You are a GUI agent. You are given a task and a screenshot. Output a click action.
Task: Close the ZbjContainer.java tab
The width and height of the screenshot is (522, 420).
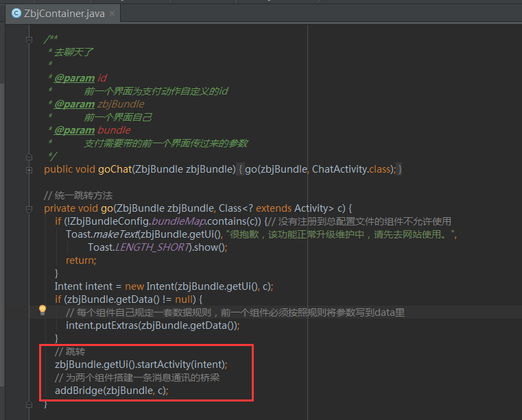(x=112, y=13)
